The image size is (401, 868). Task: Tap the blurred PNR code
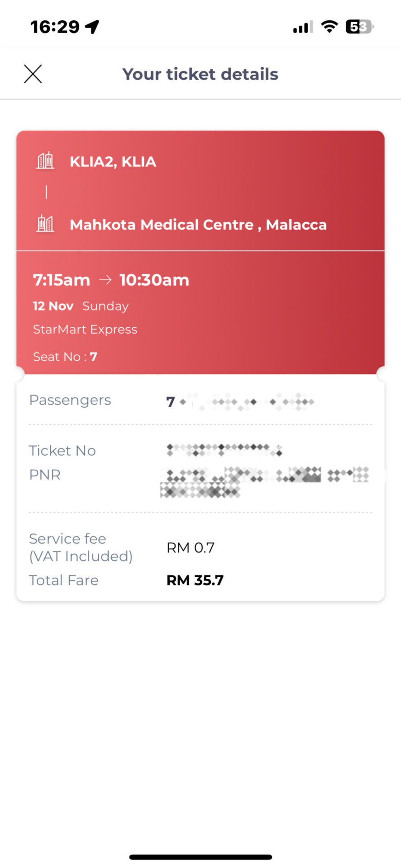pyautogui.click(x=265, y=482)
